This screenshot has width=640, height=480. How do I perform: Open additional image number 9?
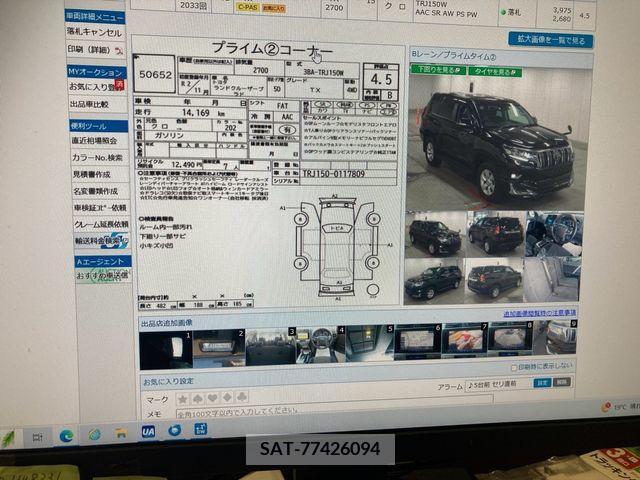click(x=556, y=337)
